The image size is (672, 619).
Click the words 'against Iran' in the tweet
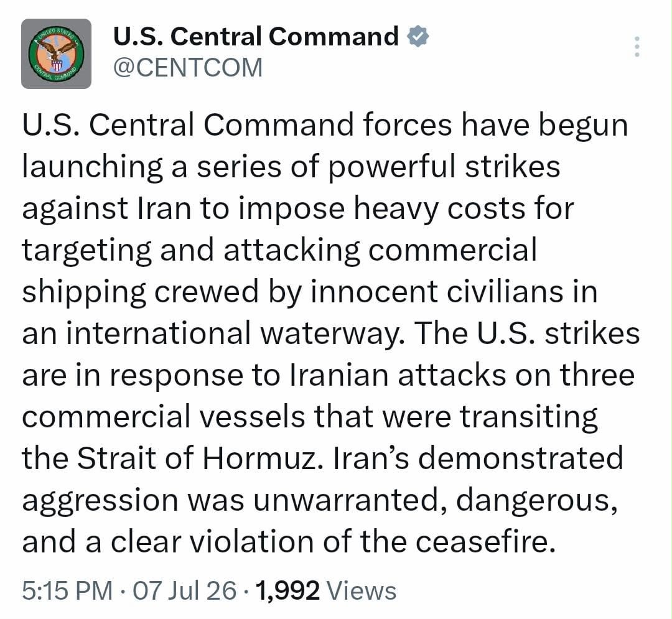(x=106, y=208)
